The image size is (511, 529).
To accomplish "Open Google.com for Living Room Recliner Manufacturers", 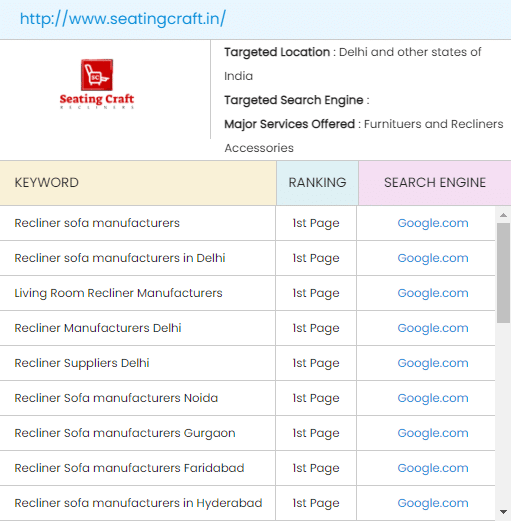I will tap(433, 293).
